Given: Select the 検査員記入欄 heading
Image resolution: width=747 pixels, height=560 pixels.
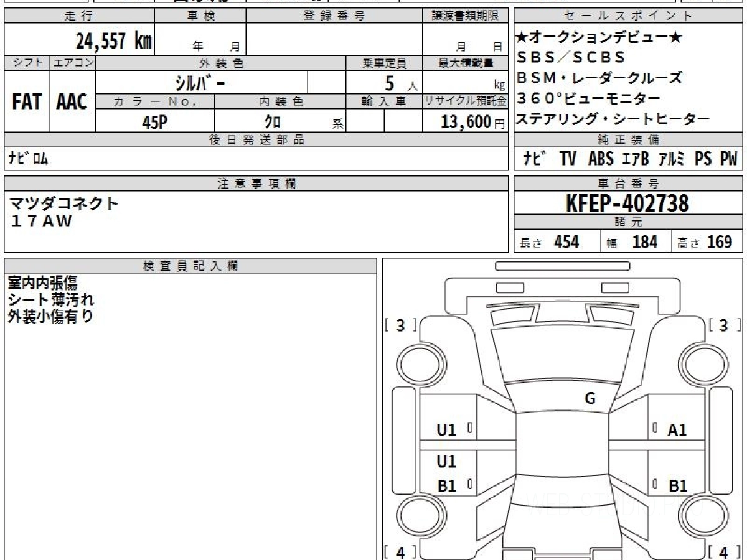Looking at the screenshot, I should tap(190, 266).
